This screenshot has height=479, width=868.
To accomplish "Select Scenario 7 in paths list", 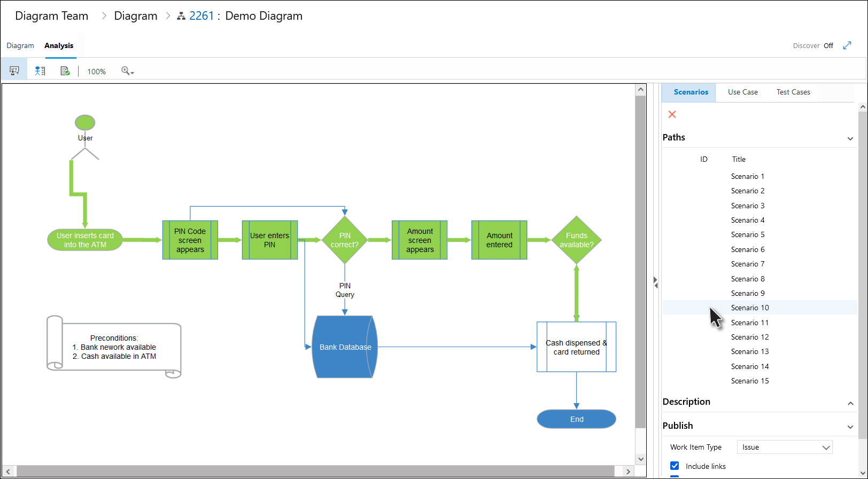I will pos(759,264).
